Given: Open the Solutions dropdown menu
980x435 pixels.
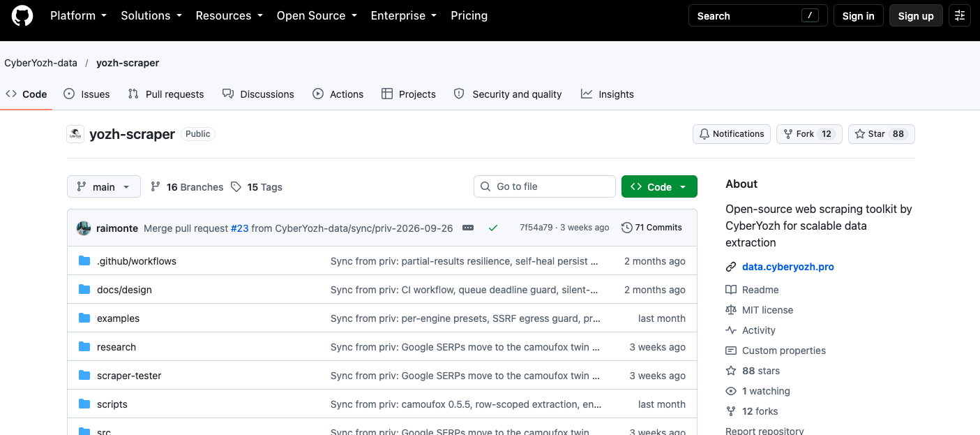Looking at the screenshot, I should [151, 15].
